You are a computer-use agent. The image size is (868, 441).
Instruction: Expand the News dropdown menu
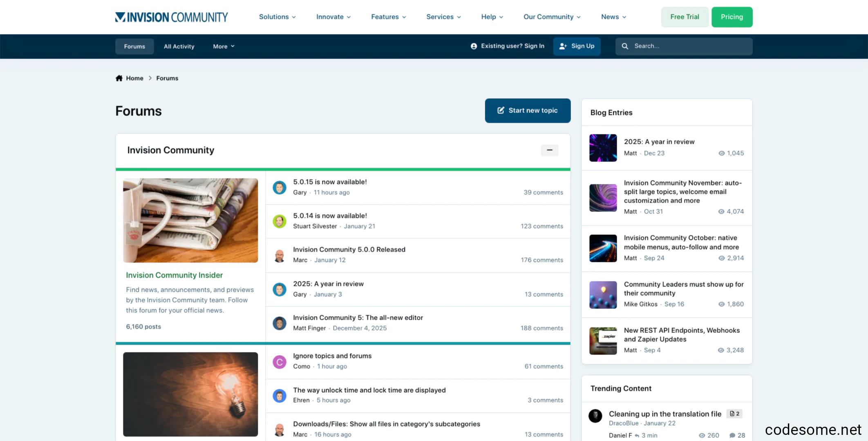613,17
